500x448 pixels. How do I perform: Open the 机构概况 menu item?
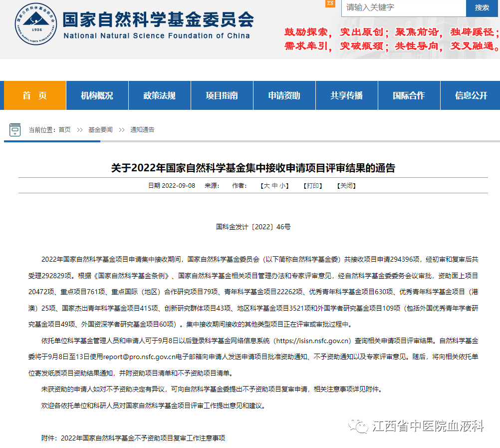click(97, 95)
